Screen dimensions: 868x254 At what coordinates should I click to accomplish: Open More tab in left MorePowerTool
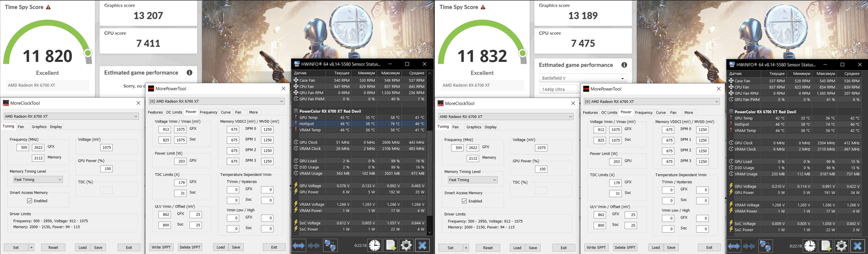(254, 113)
